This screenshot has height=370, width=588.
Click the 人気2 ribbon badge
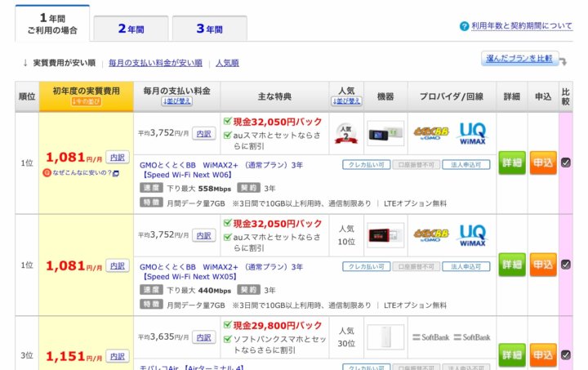click(346, 133)
